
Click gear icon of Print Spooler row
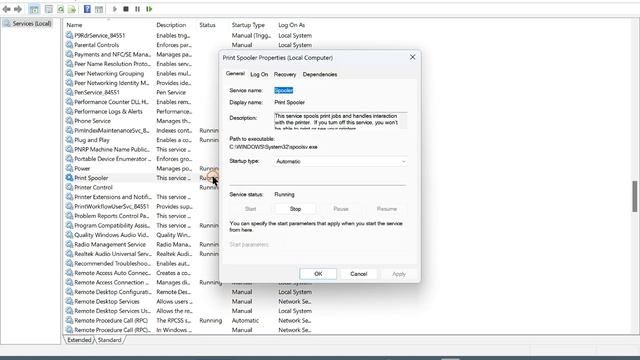click(69, 178)
